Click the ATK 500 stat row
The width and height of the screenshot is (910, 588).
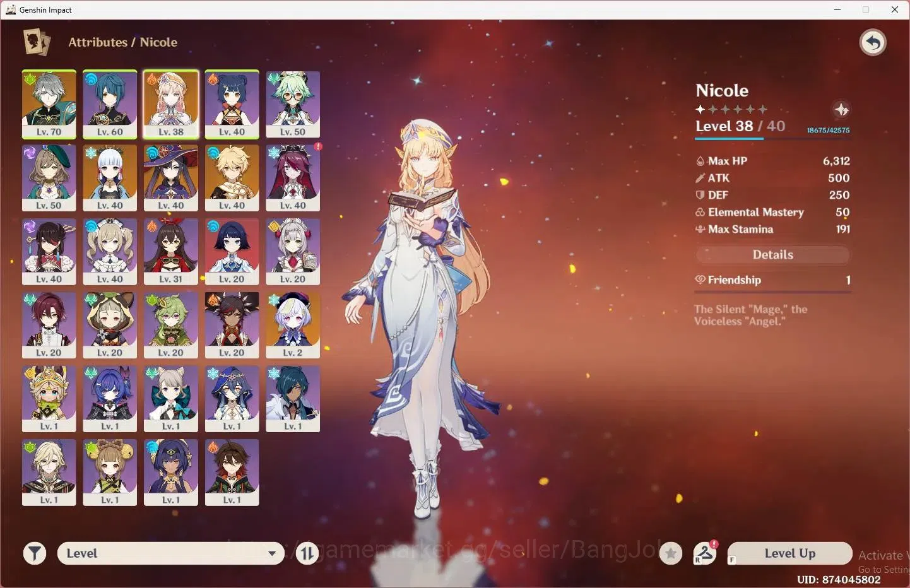[772, 178]
